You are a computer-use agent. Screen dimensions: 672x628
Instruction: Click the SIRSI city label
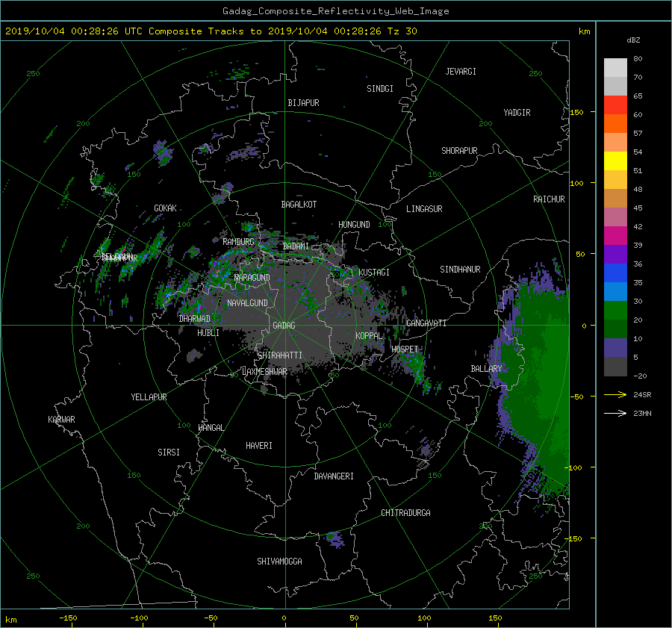tap(169, 453)
